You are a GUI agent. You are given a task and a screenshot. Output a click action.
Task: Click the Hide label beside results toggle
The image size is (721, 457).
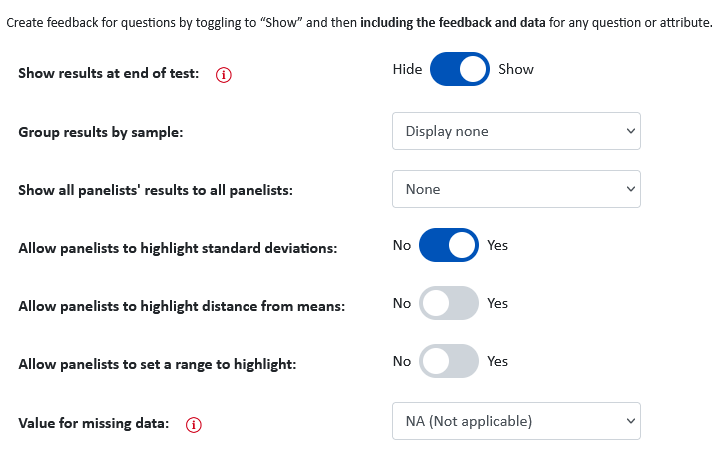pos(407,69)
